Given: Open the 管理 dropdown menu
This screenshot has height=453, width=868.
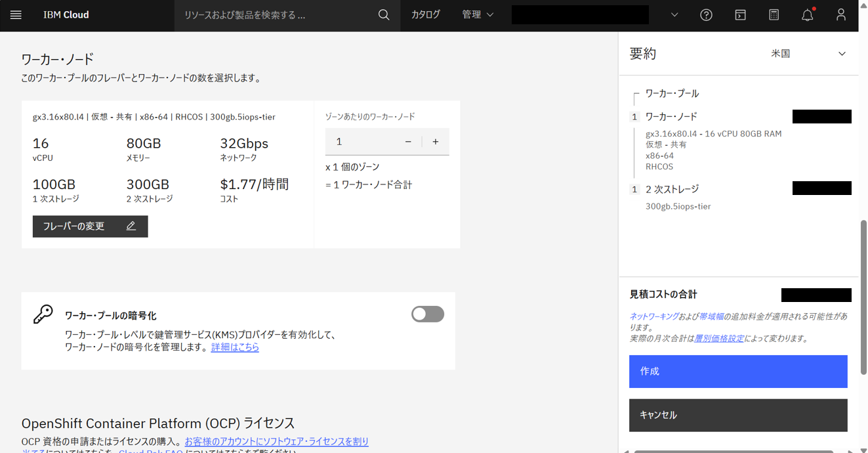Looking at the screenshot, I should coord(478,14).
